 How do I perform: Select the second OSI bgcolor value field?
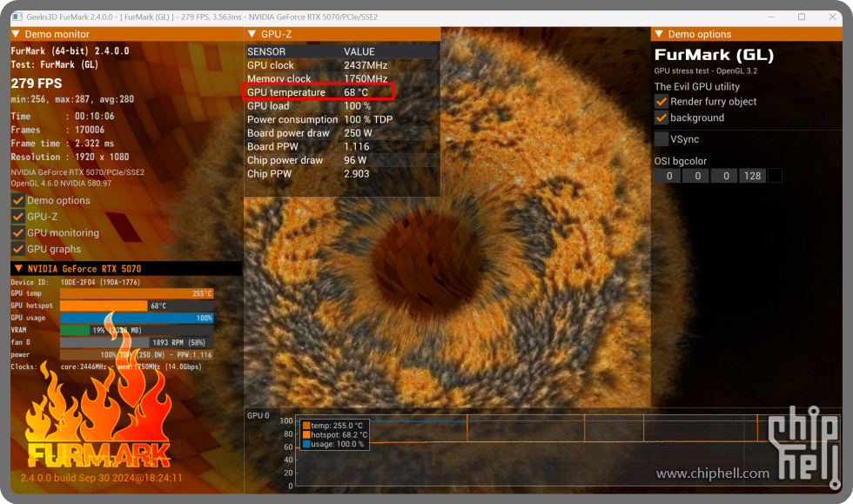(x=696, y=176)
